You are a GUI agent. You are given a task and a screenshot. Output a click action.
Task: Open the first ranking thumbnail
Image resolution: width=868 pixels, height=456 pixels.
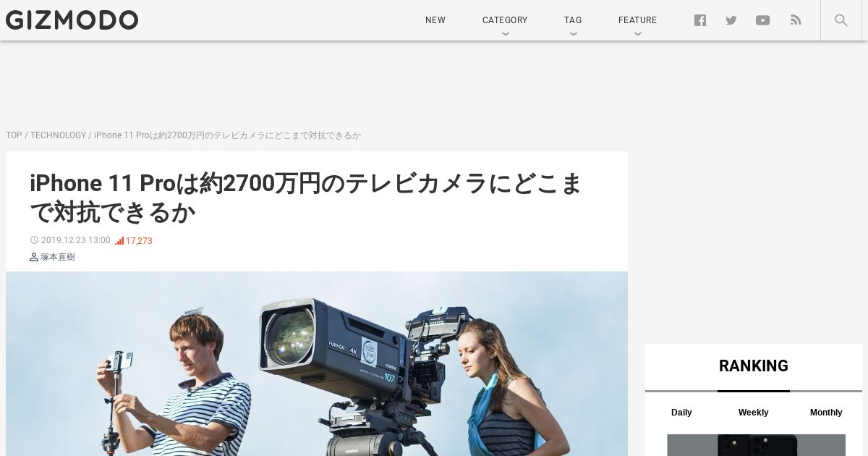(x=756, y=445)
